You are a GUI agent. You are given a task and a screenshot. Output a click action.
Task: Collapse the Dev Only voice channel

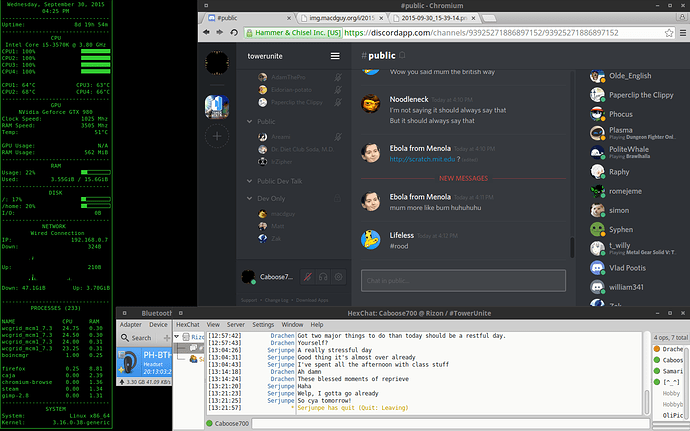250,199
